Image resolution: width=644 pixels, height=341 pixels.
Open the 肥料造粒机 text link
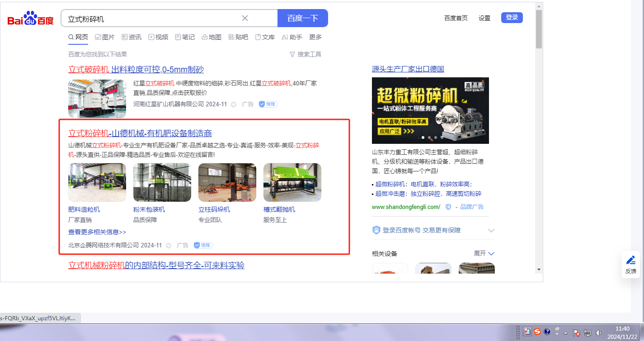click(x=84, y=209)
